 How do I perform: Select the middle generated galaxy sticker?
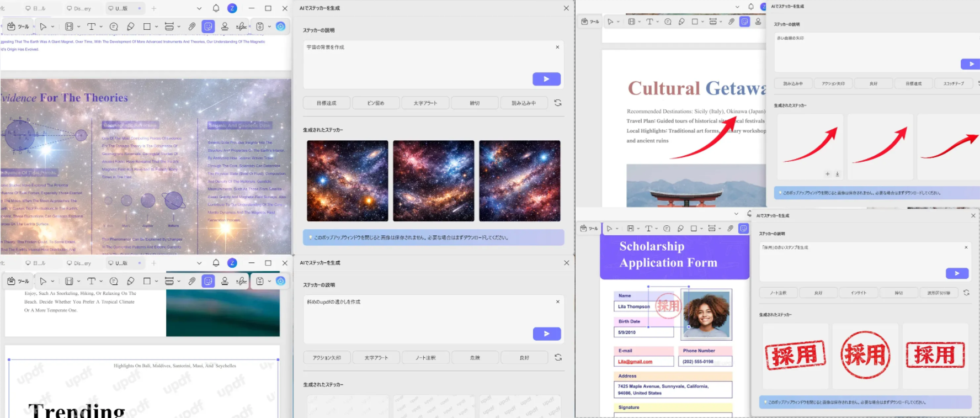(433, 181)
